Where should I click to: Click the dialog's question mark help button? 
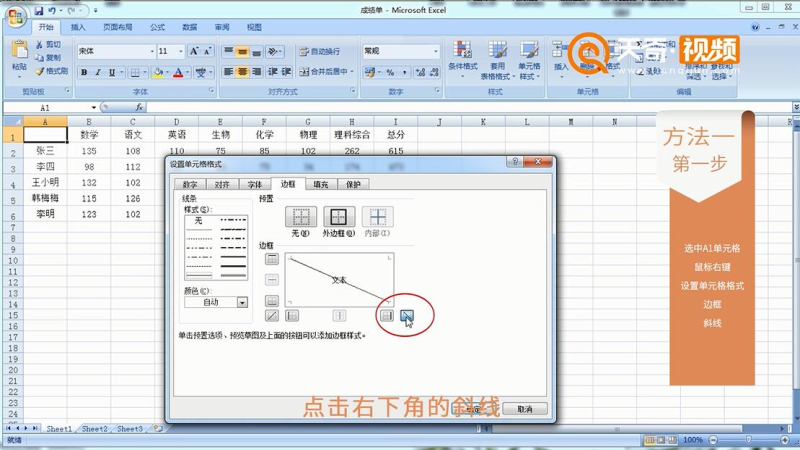515,162
